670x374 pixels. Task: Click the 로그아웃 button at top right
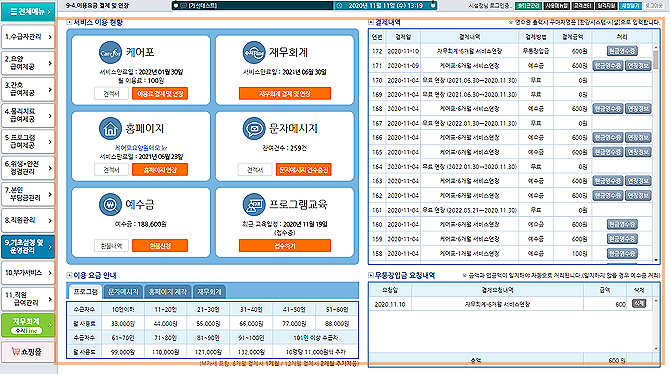coord(654,6)
